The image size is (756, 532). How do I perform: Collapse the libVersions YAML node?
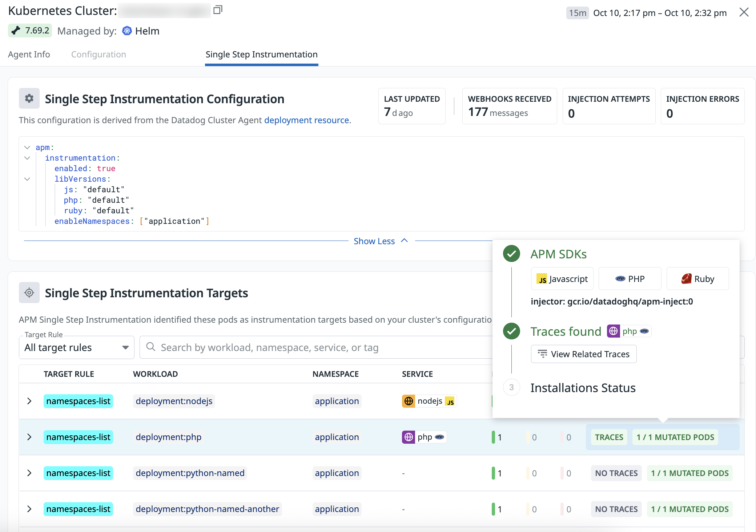click(27, 179)
